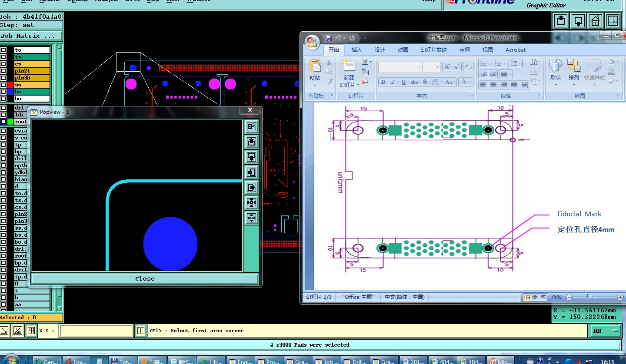The image size is (626, 364).
Task: Click the snap coordinate icon left of XY
Action: pos(18,331)
